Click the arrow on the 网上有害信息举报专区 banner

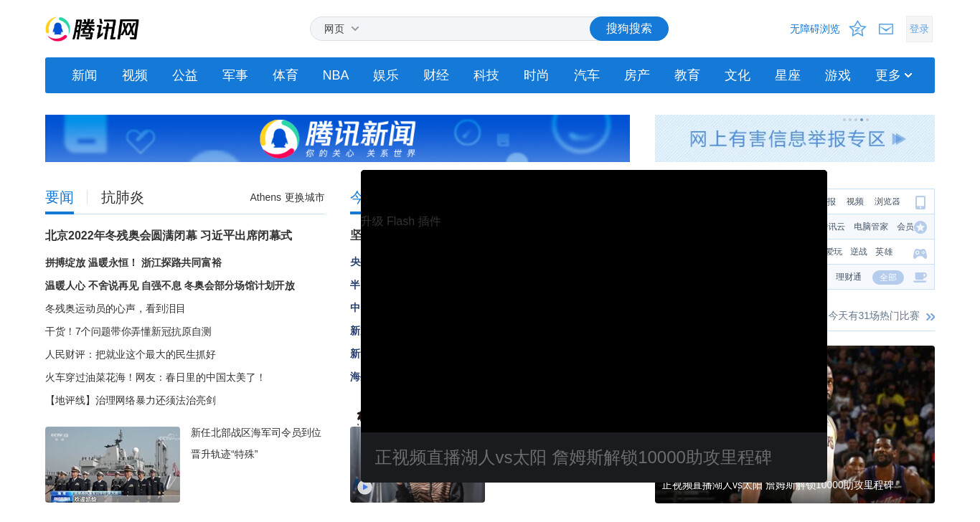[898, 138]
